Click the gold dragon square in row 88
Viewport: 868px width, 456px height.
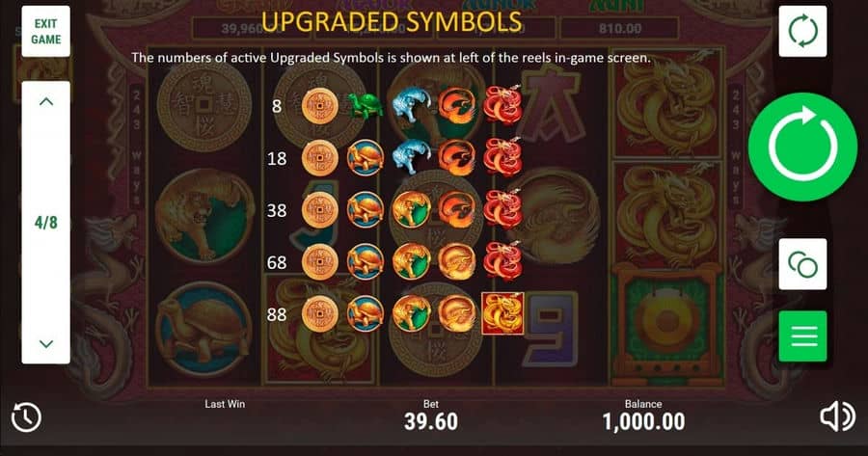coord(502,313)
